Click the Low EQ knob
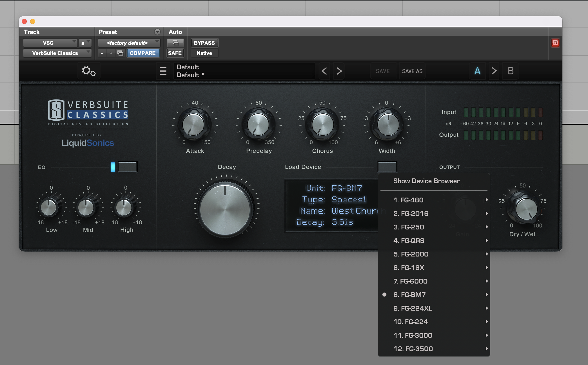This screenshot has width=588, height=365. coord(49,208)
